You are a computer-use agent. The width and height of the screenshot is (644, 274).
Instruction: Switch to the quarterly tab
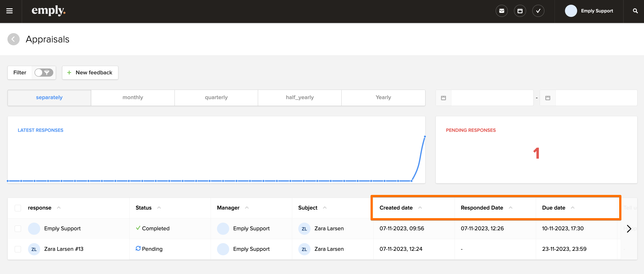pyautogui.click(x=216, y=98)
